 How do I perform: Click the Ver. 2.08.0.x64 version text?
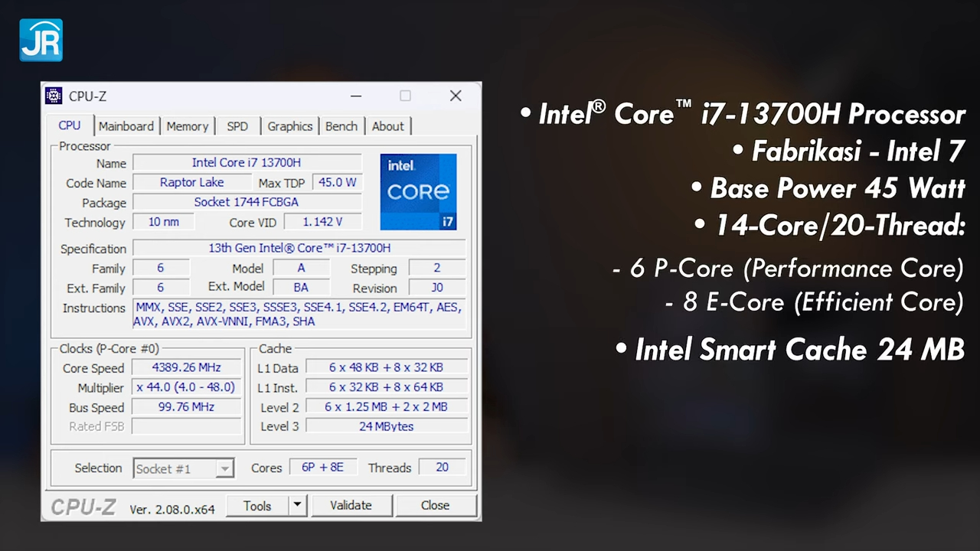tap(172, 509)
